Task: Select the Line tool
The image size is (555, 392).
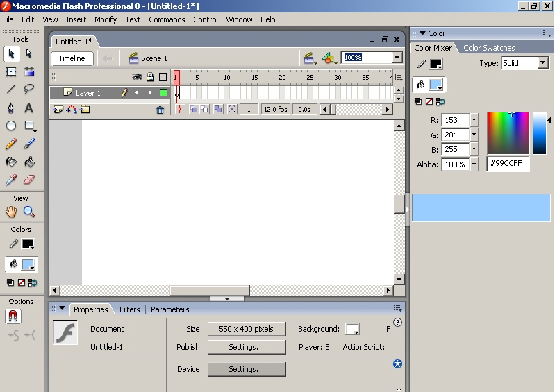Action: tap(11, 90)
